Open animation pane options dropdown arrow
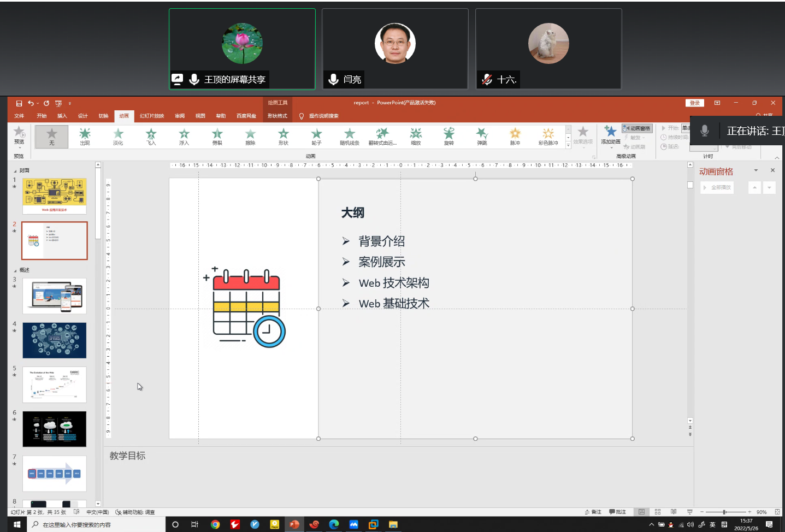Viewport: 785px width, 532px height. (x=756, y=170)
